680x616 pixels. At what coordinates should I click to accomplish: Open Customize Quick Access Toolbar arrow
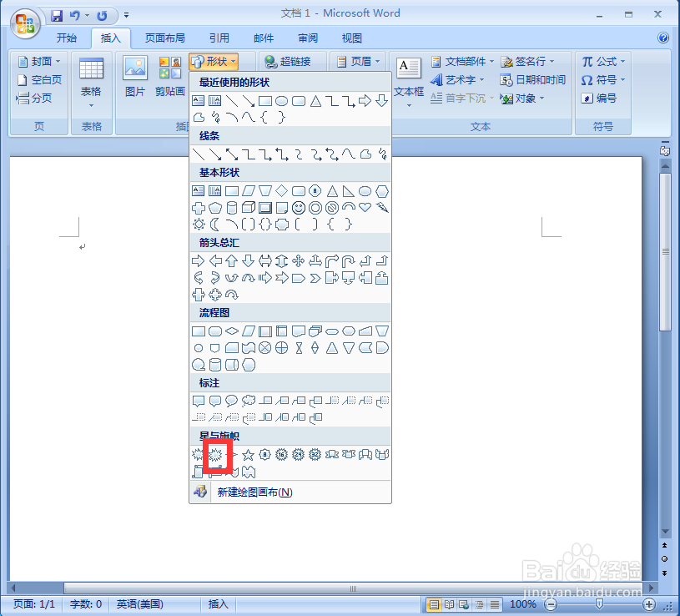[126, 15]
